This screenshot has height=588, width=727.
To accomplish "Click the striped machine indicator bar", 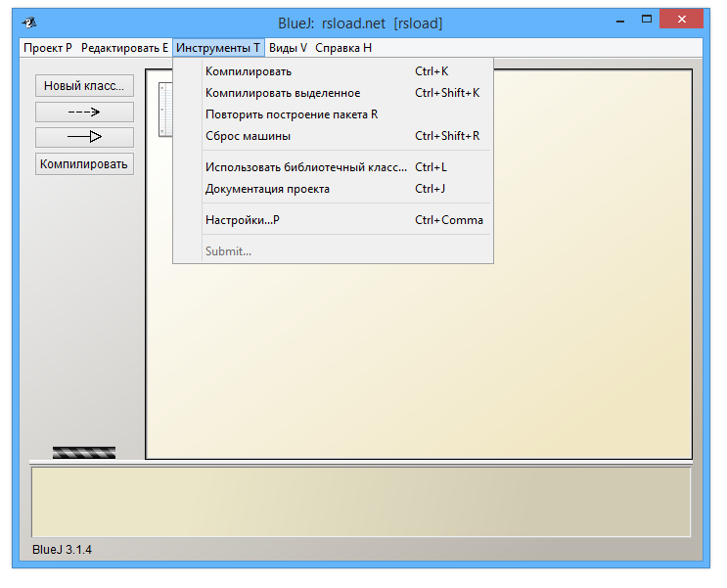I will point(84,453).
